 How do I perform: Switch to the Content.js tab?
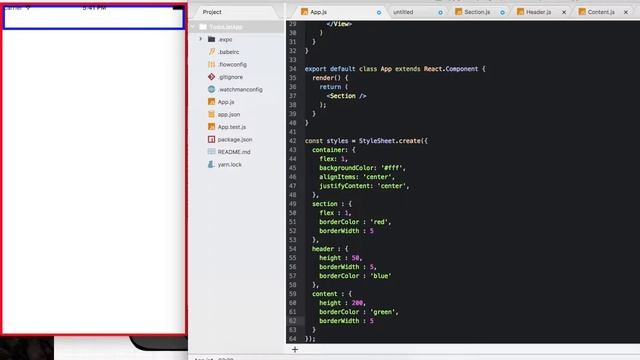click(603, 12)
